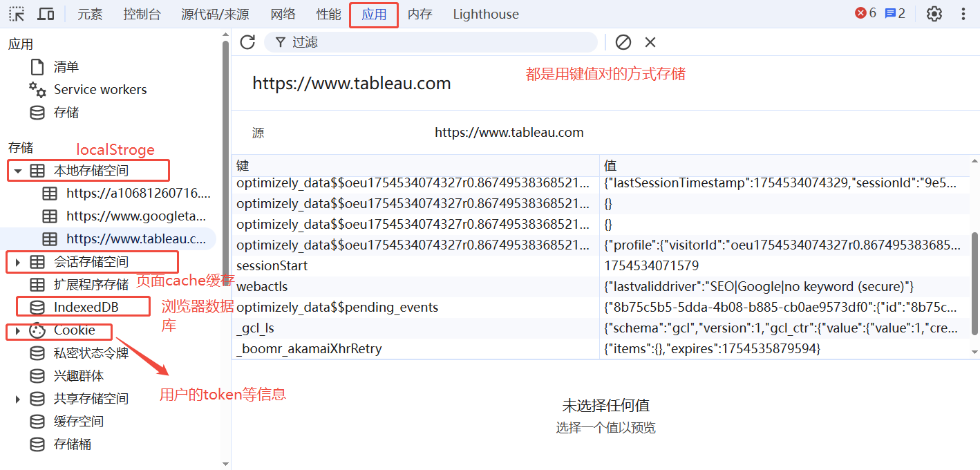Select the _gcl_ls key row
This screenshot has height=470, width=980.
415,328
